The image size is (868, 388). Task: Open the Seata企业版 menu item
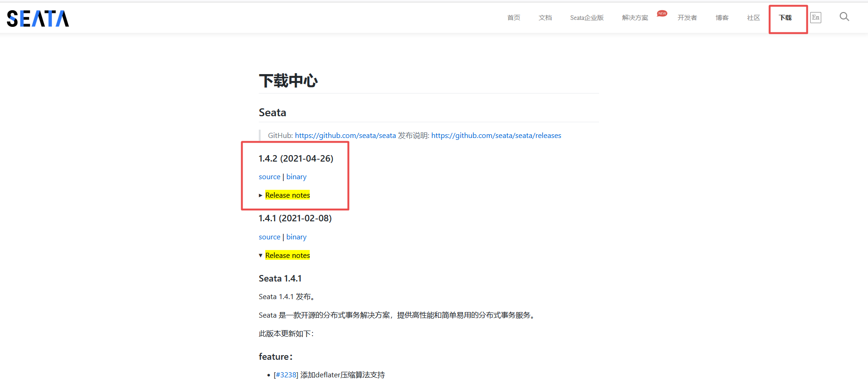point(587,18)
